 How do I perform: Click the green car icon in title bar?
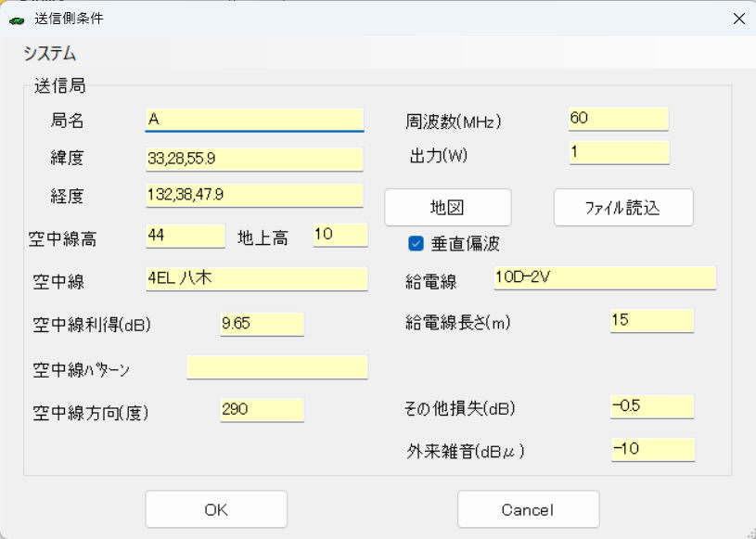click(16, 19)
